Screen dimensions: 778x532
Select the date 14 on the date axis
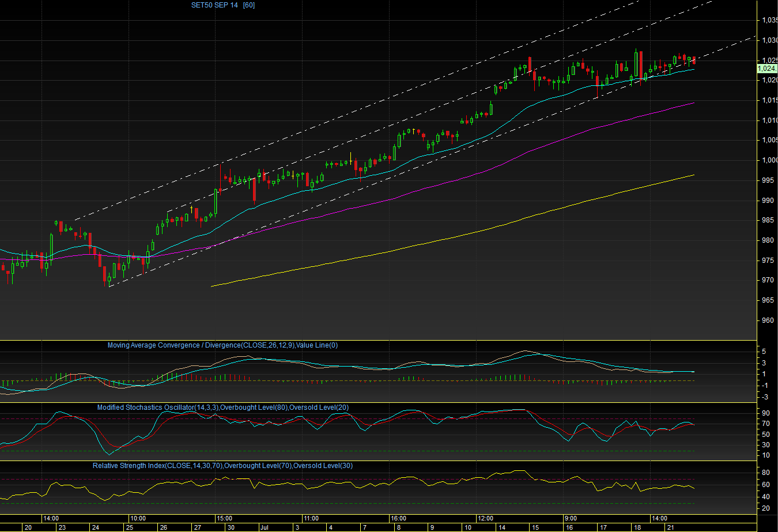(x=501, y=527)
